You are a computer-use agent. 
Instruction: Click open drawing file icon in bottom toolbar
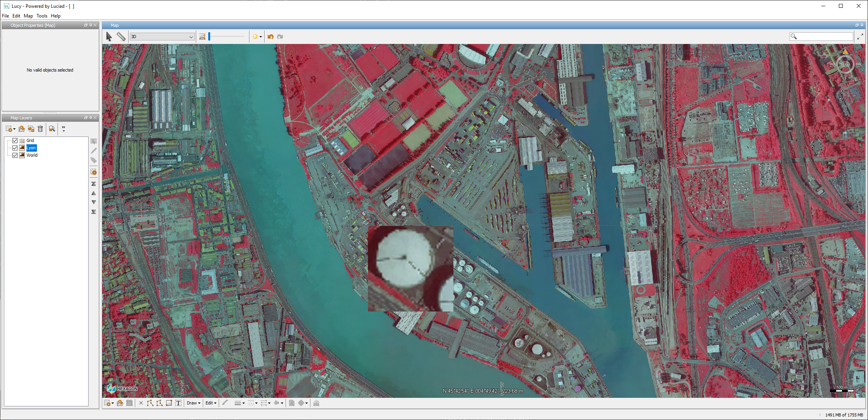click(120, 403)
